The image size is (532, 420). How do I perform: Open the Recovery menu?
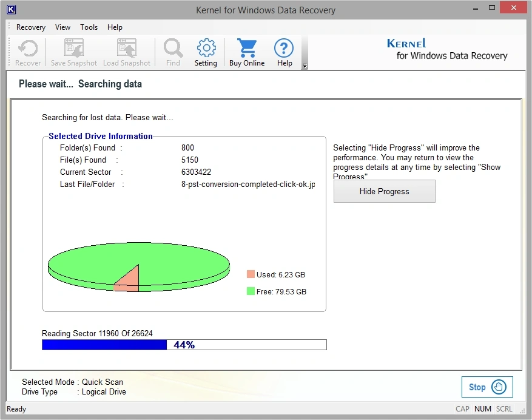pos(31,27)
